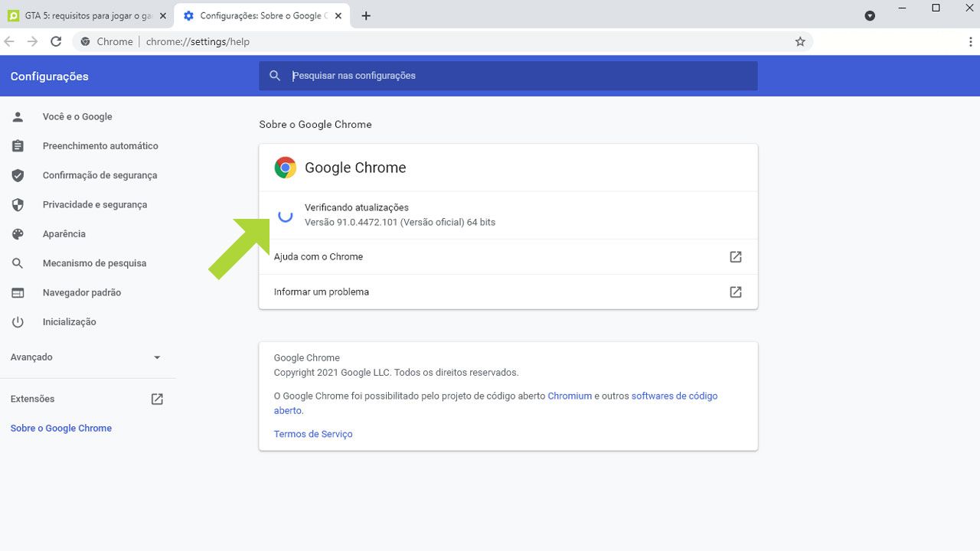Click the Sobre o Google Chrome page heading

[x=315, y=124]
